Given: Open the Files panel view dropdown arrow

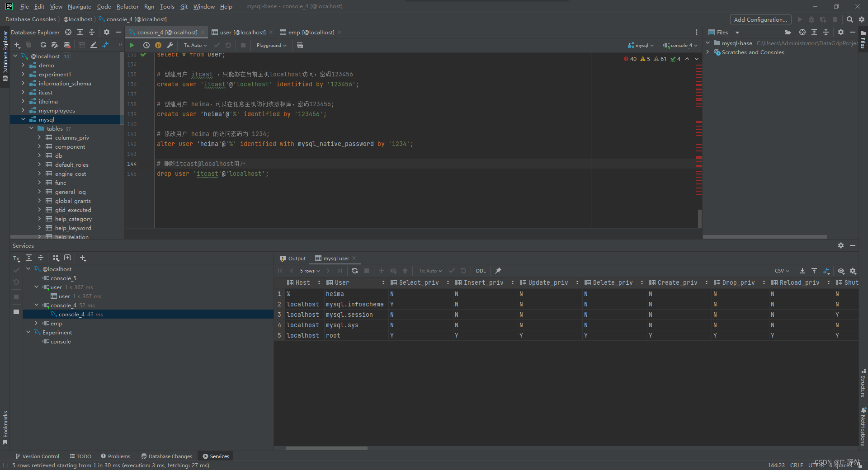Looking at the screenshot, I should coord(737,33).
